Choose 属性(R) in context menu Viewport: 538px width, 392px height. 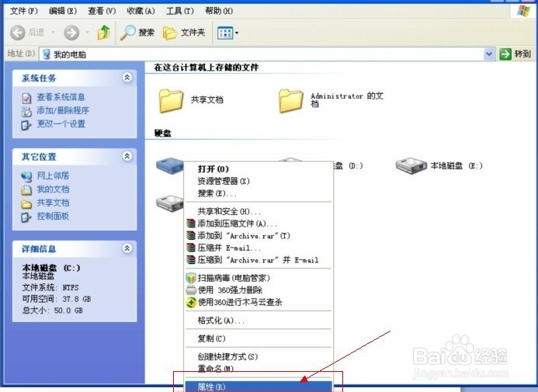(x=259, y=387)
